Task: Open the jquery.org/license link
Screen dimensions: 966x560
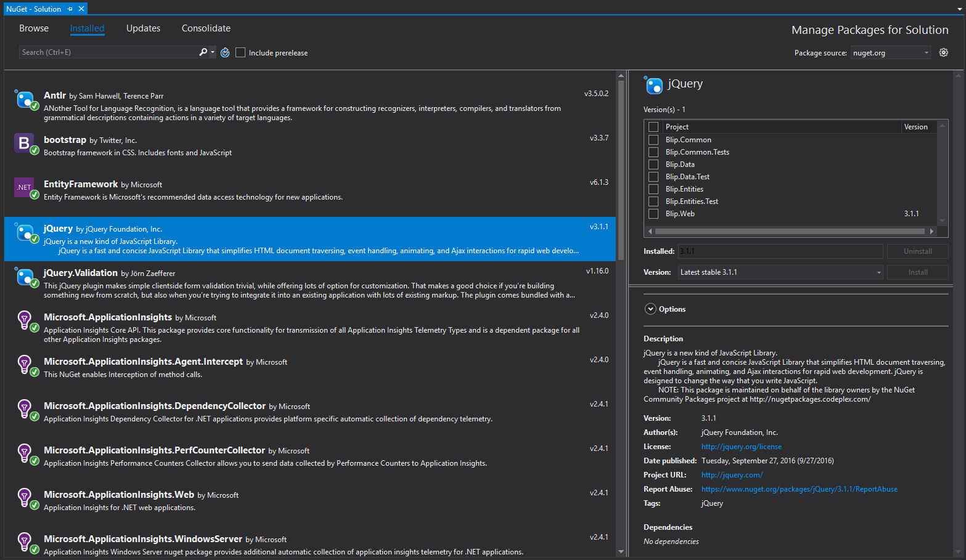Action: [x=742, y=447]
